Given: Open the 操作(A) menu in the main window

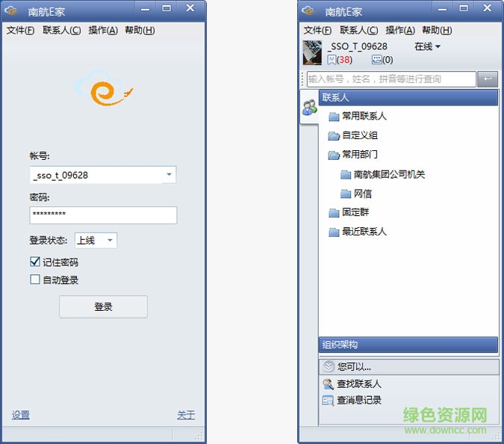Looking at the screenshot, I should point(400,31).
